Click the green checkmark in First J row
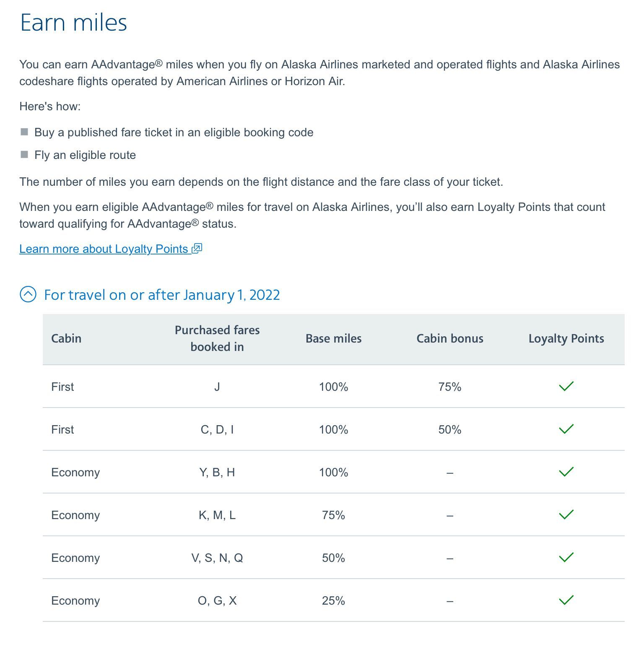The width and height of the screenshot is (644, 652). (x=566, y=386)
